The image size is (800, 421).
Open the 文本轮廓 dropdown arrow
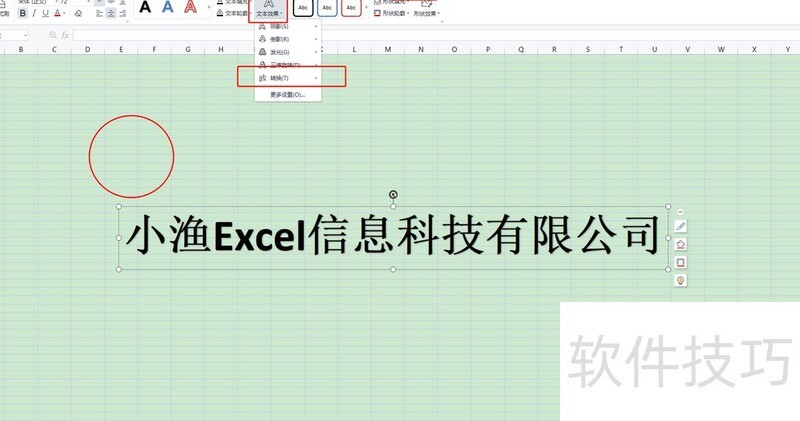(x=250, y=13)
